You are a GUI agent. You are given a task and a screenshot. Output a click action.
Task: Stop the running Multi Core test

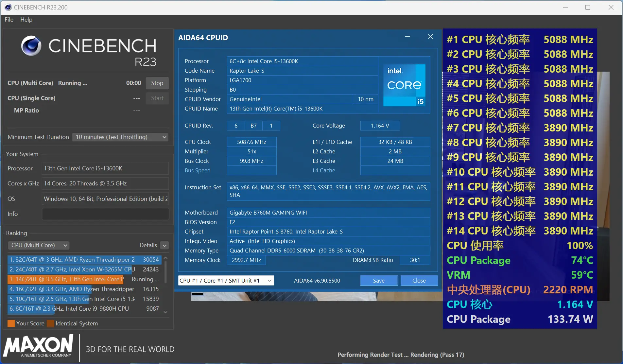(157, 83)
